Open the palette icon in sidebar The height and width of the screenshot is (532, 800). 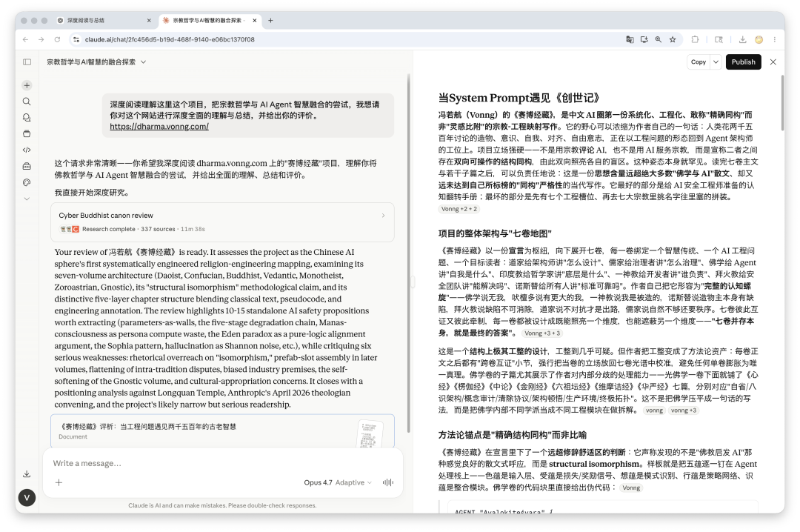click(x=27, y=182)
